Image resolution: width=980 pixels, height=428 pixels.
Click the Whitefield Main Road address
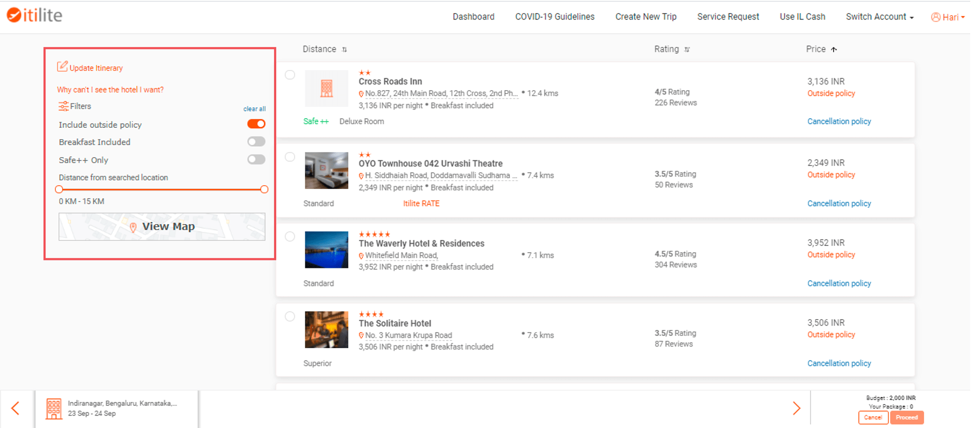pyautogui.click(x=401, y=256)
